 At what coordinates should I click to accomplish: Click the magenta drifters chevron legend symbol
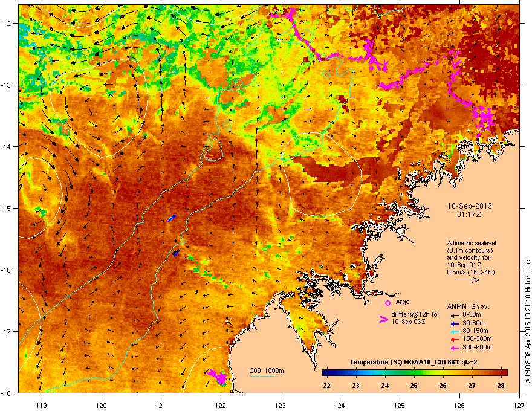click(383, 319)
